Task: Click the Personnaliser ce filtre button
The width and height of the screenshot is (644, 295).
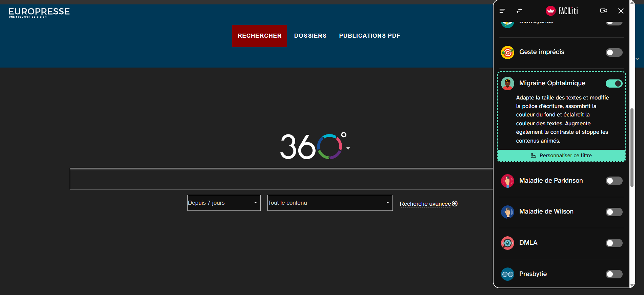Action: pyautogui.click(x=561, y=155)
